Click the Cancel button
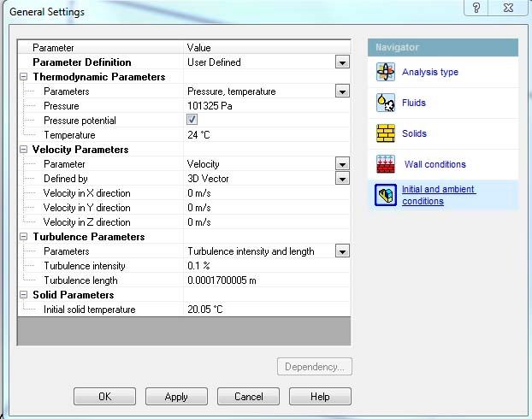 coord(248,396)
